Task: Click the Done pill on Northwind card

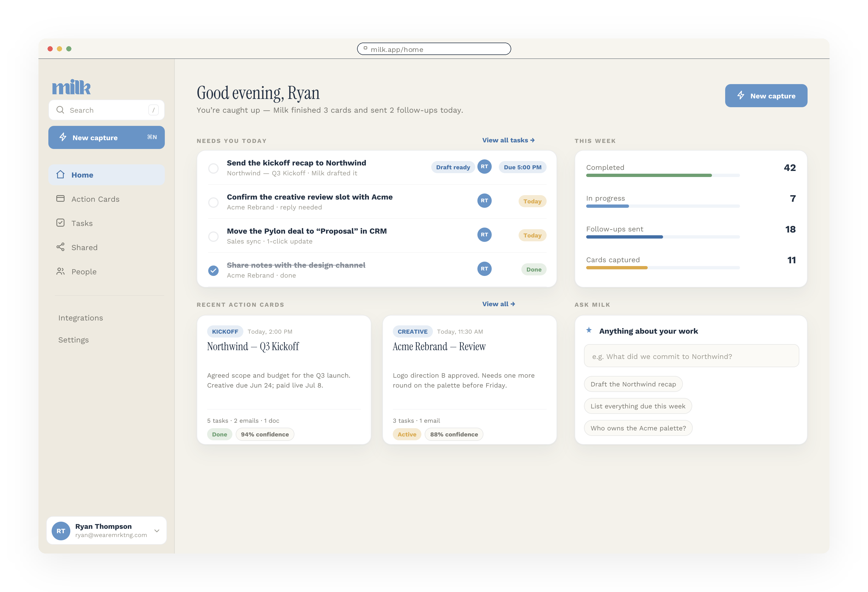Action: [x=220, y=434]
